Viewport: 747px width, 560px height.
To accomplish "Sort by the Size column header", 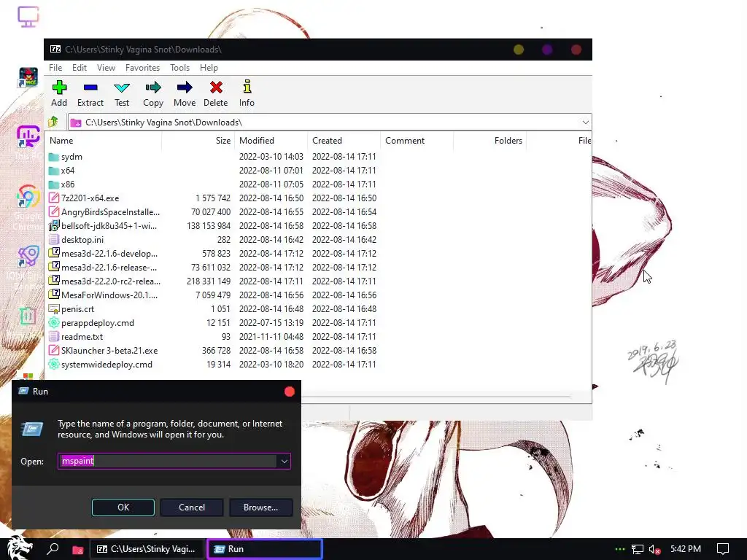I will tap(198, 141).
